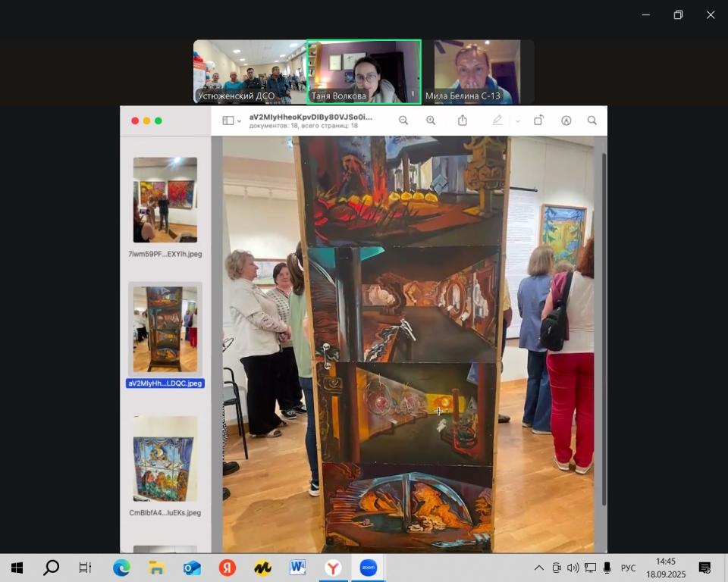This screenshot has height=582, width=728.
Task: Click the microphone tray icon
Action: tap(607, 568)
